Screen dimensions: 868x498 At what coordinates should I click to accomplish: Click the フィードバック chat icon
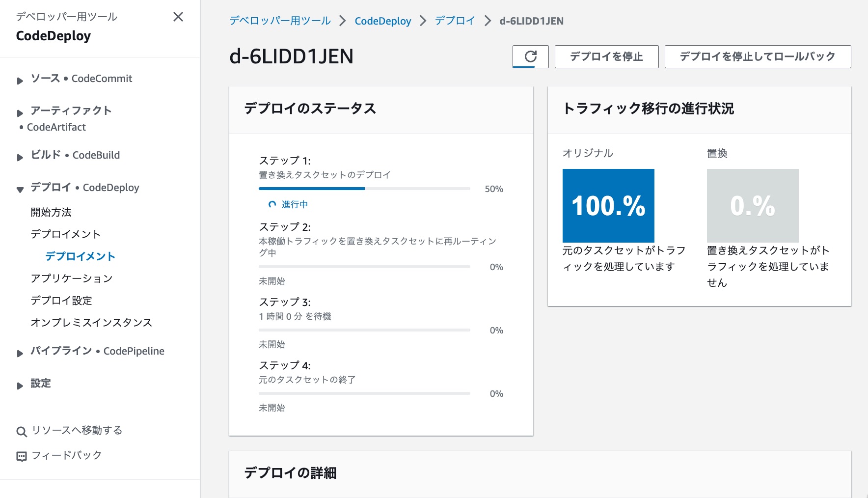pos(22,456)
